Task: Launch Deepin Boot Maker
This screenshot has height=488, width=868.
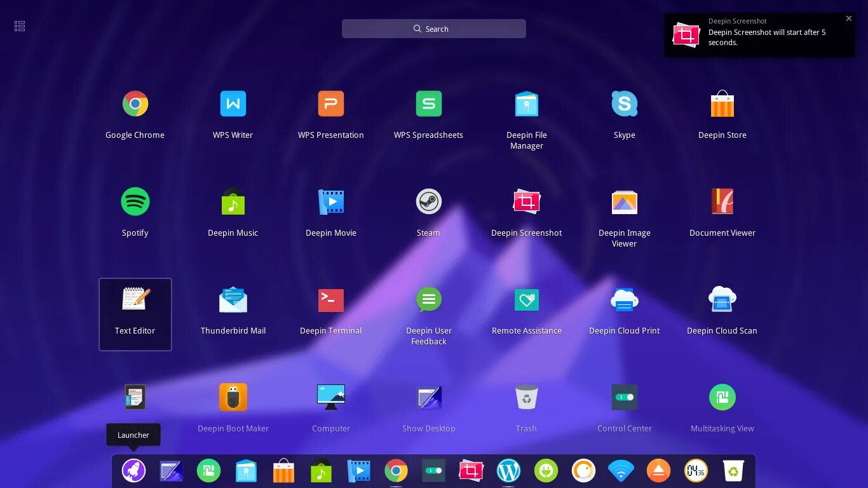Action: (233, 397)
